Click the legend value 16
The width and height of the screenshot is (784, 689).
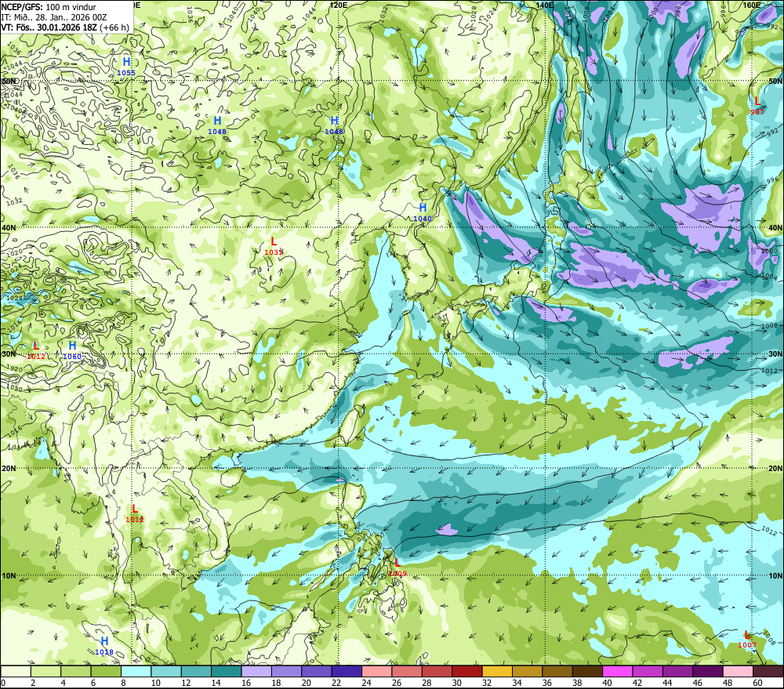(246, 683)
